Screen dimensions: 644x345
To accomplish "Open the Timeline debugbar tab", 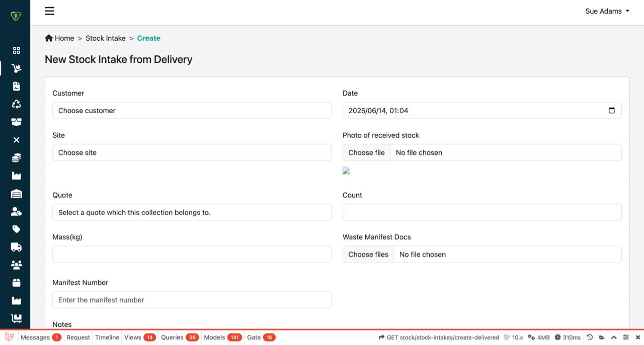I will [107, 337].
